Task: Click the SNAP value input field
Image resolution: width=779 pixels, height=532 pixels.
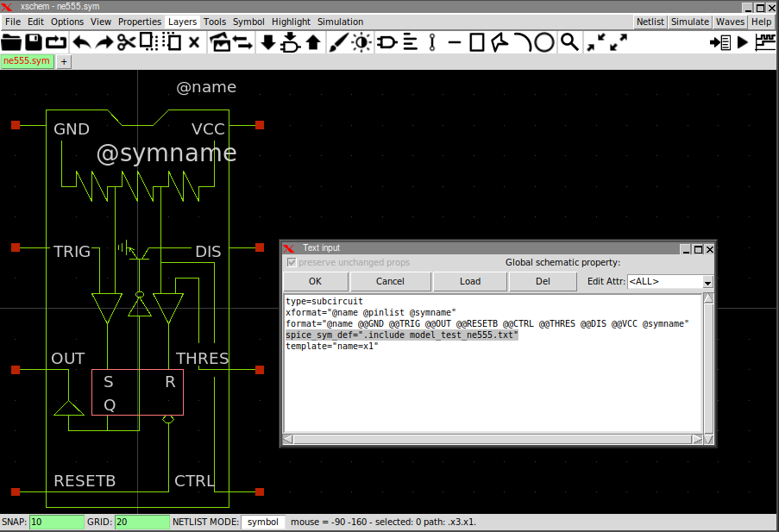Action: (56, 522)
